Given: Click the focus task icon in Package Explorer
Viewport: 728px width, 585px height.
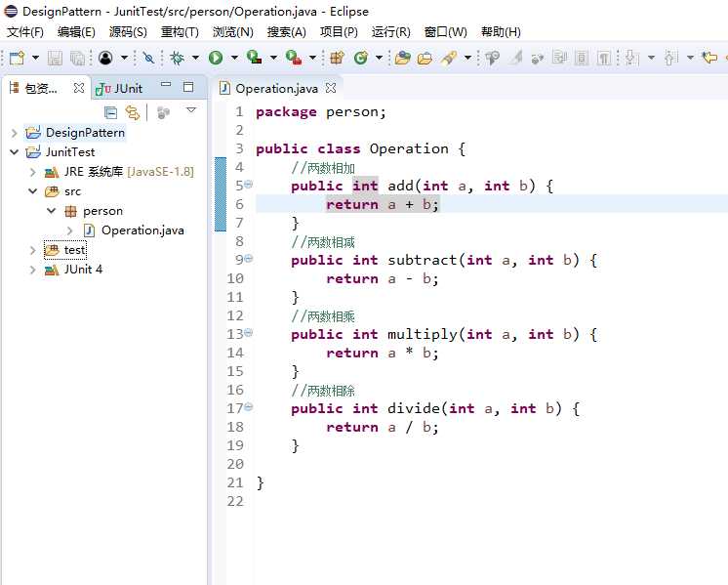Looking at the screenshot, I should [163, 112].
